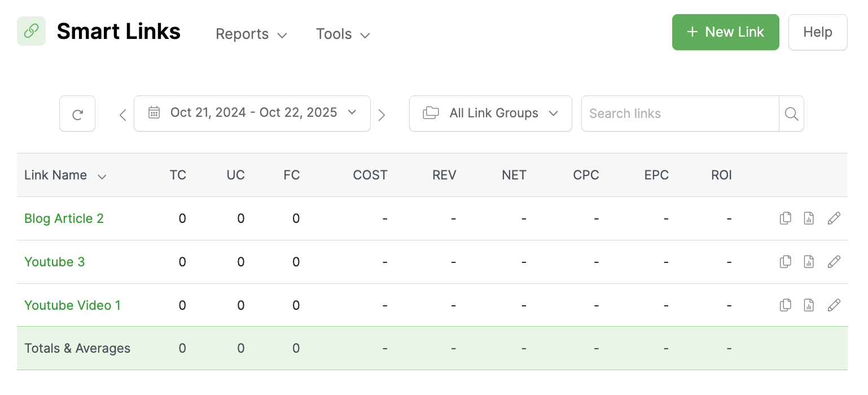The image size is (868, 395).
Task: Go to next date range arrow
Action: pos(382,115)
